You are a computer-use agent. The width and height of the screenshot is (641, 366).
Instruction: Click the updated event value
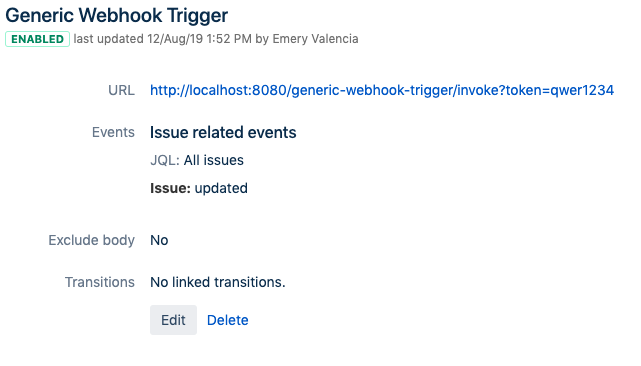point(221,188)
